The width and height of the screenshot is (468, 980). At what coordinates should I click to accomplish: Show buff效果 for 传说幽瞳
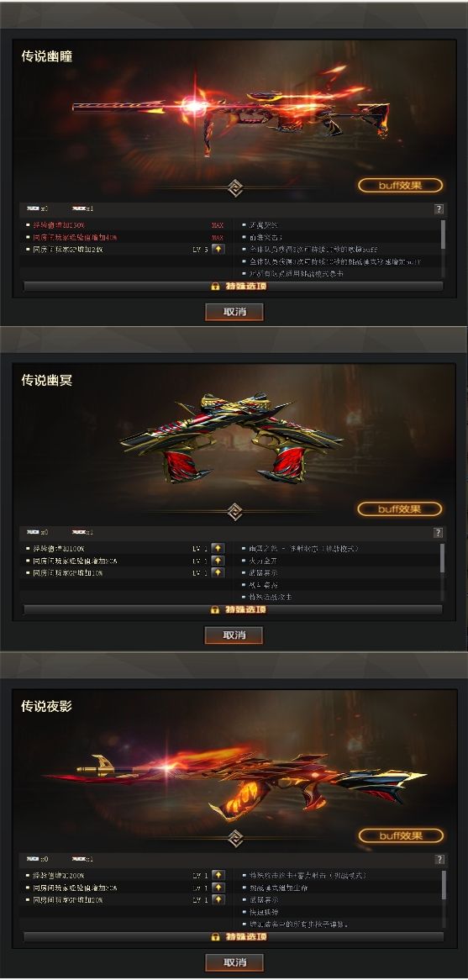pyautogui.click(x=401, y=186)
